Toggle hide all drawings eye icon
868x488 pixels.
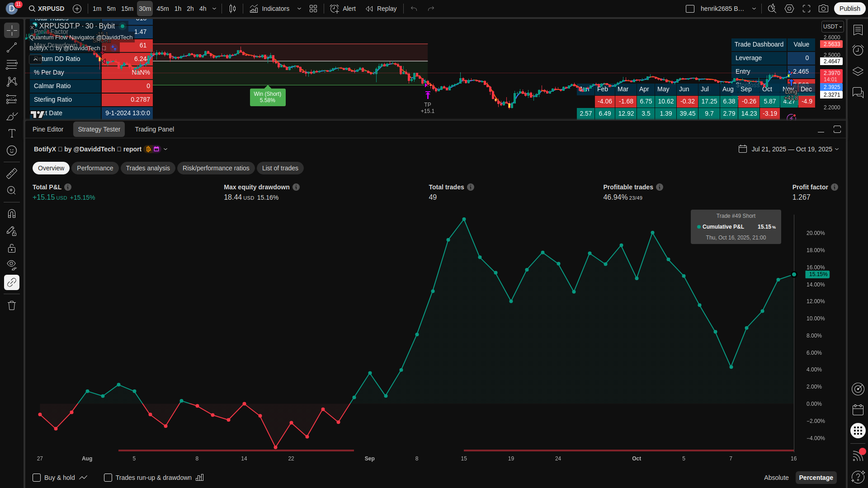coord(12,265)
